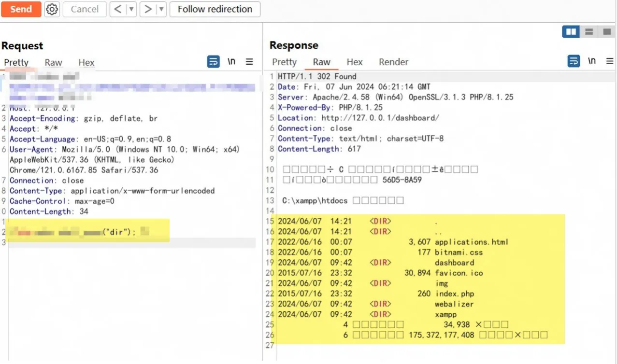Switch to top-bottom stacked layout

[589, 32]
